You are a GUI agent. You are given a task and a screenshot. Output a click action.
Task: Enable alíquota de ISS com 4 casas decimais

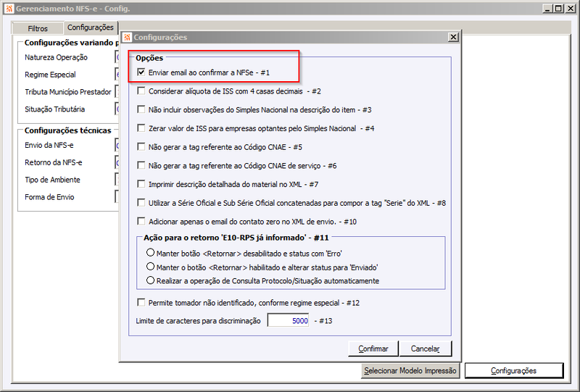coord(141,91)
